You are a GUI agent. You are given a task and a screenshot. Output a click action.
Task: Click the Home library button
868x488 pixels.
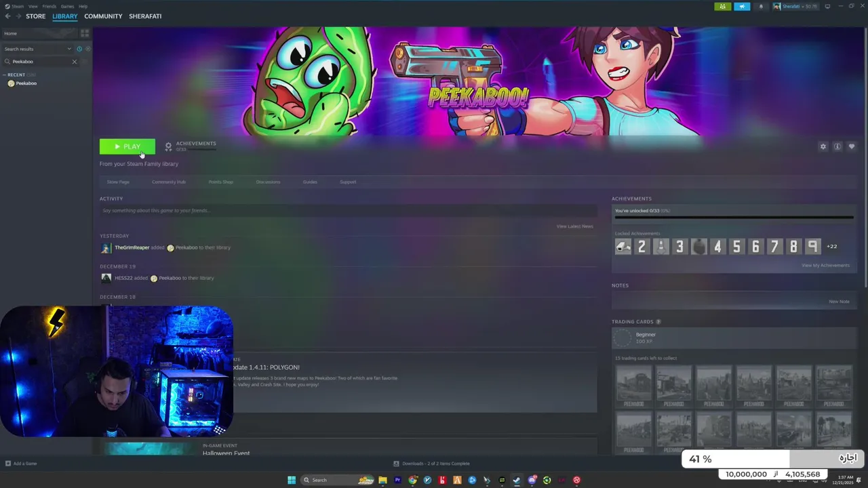tap(39, 33)
